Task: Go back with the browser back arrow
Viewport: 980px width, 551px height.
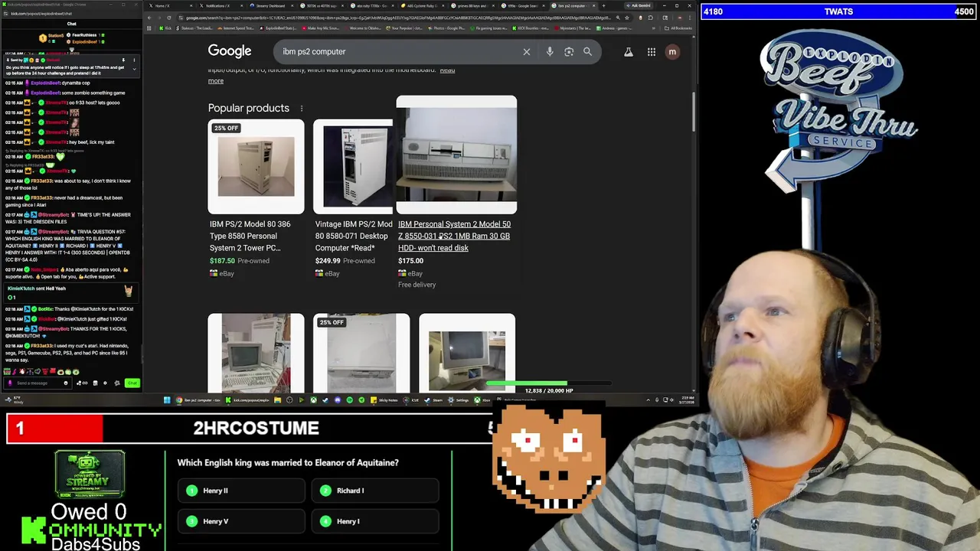Action: click(149, 18)
